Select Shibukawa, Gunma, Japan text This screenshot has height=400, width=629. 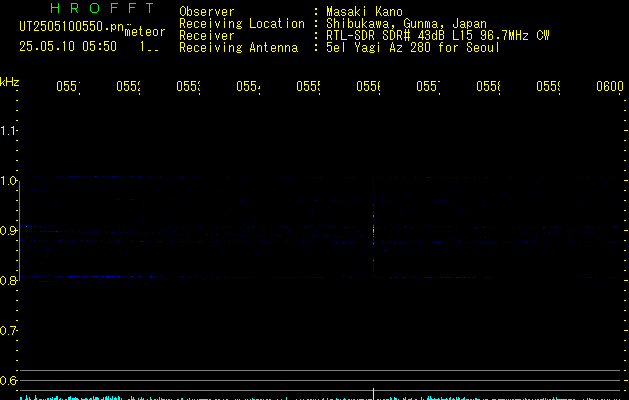pos(406,24)
